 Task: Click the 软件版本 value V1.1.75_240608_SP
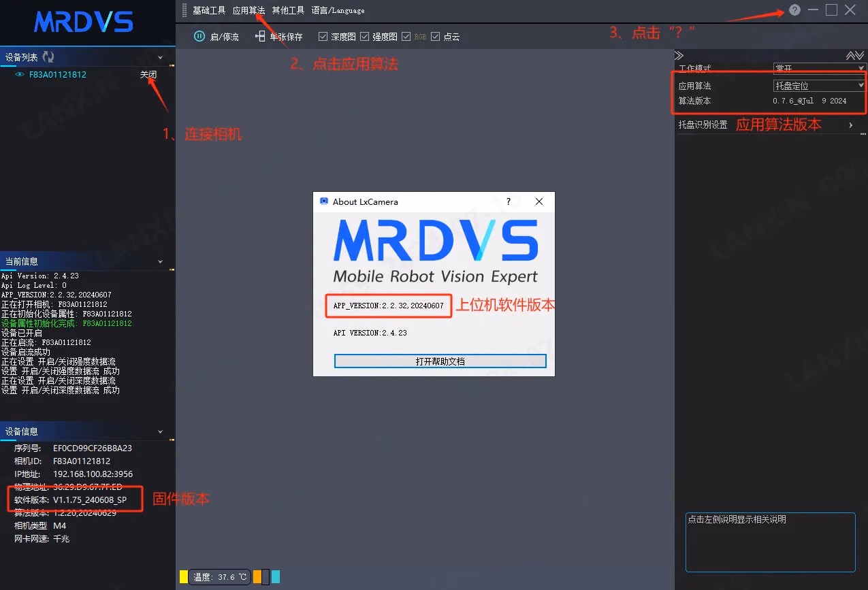coord(90,500)
